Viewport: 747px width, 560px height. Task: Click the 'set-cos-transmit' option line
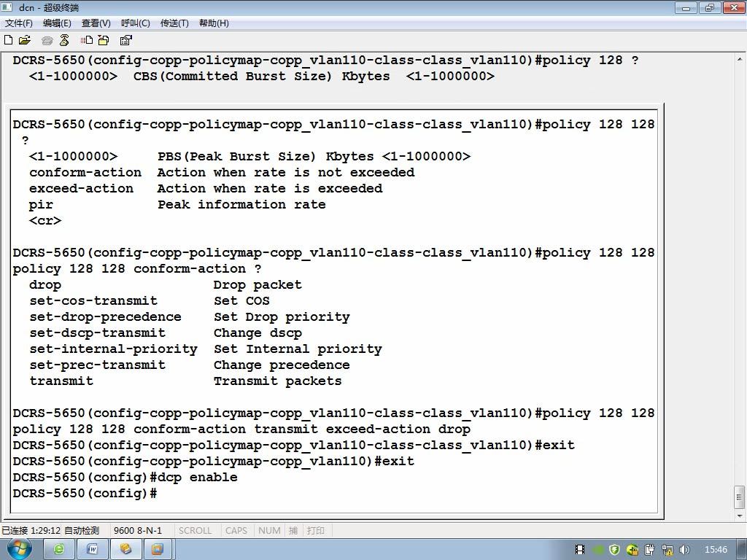(x=149, y=301)
